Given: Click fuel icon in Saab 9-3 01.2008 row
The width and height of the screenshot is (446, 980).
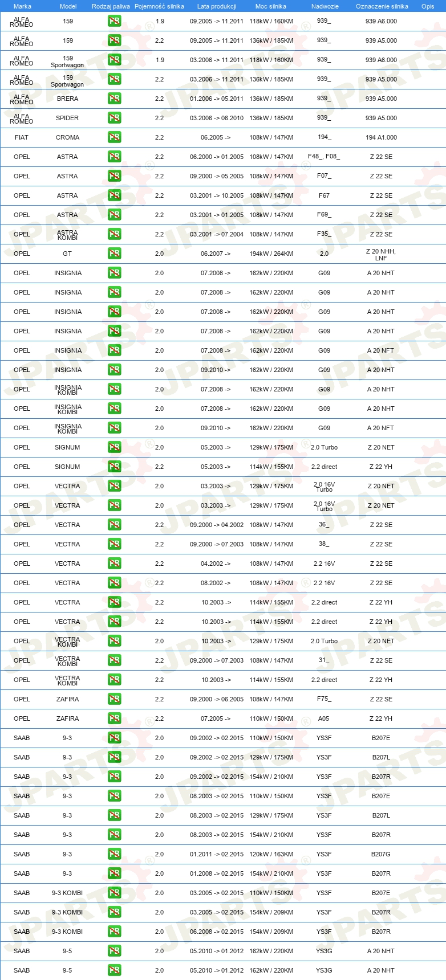Looking at the screenshot, I should click(x=114, y=873).
